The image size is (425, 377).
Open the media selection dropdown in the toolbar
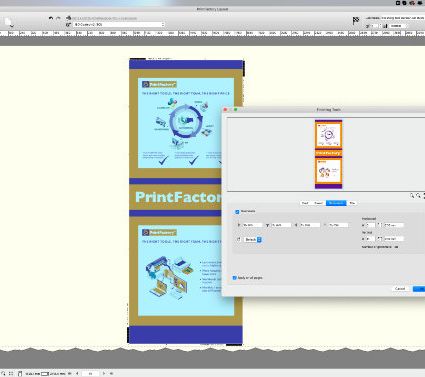pyautogui.click(x=119, y=25)
